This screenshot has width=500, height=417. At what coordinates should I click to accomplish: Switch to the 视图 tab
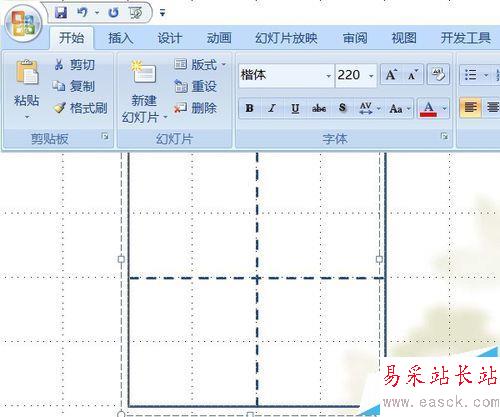click(x=404, y=38)
